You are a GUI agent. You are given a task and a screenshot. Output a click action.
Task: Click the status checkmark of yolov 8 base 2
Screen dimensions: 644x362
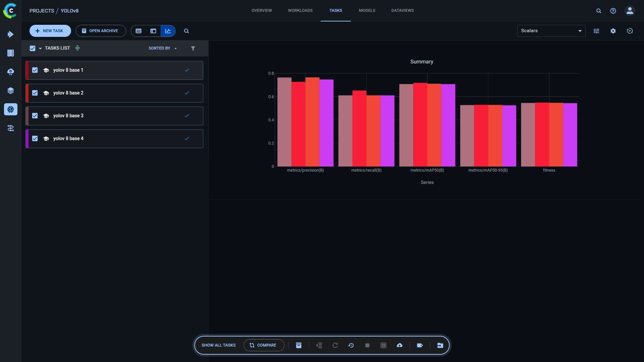coord(187,93)
